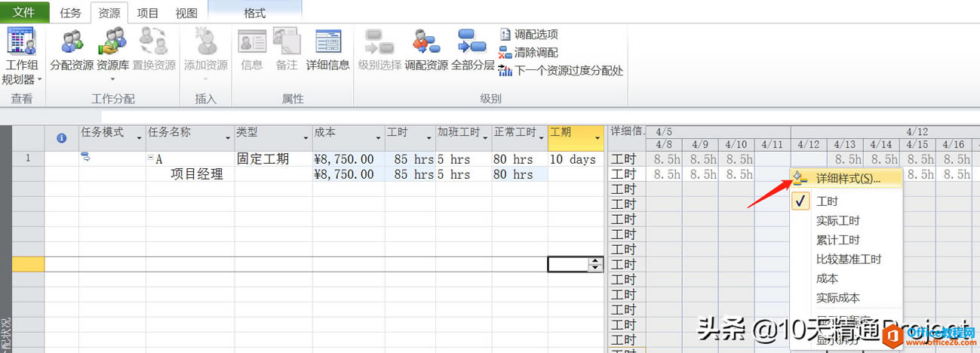The height and width of the screenshot is (353, 980).
Task: Open the Regular Work (正常工时) column dropdown
Action: pos(542,138)
